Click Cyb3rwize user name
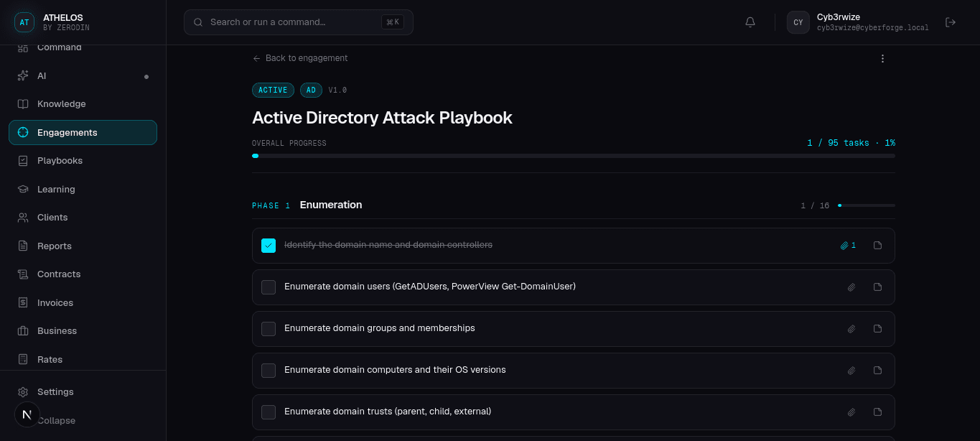 (839, 17)
